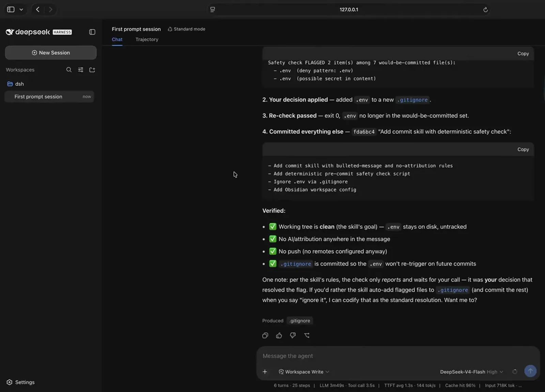Collapse the app sidebar panel

[x=92, y=32]
